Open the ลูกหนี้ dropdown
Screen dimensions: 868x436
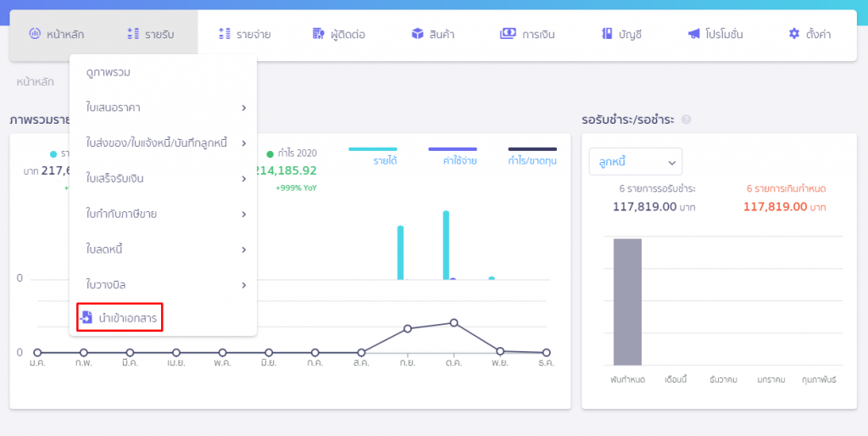pos(635,161)
